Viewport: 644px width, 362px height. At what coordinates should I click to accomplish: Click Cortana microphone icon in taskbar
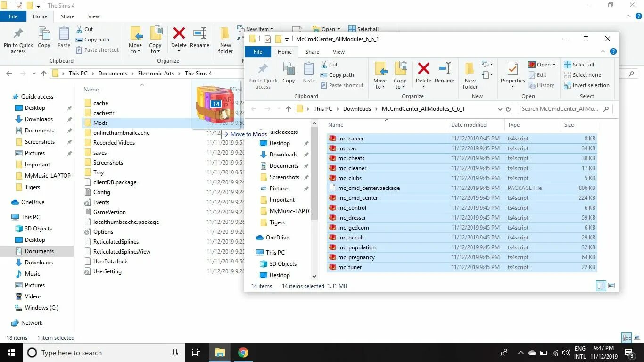click(175, 353)
